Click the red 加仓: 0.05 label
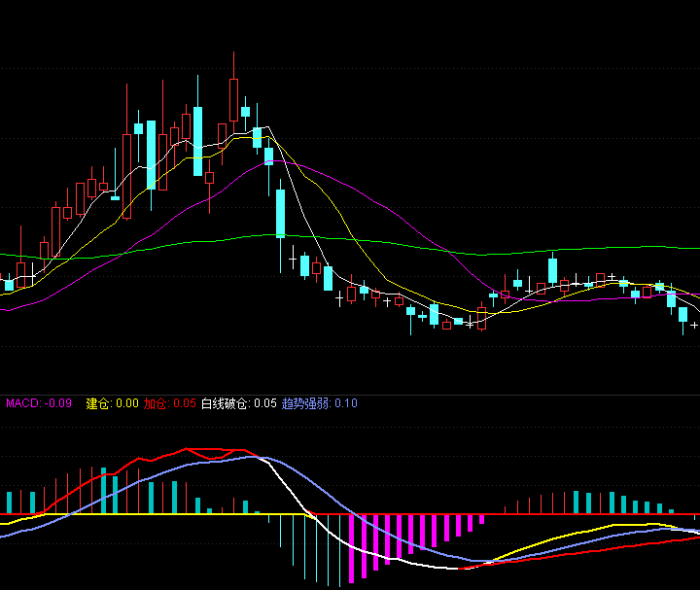700x590 pixels. coord(169,403)
